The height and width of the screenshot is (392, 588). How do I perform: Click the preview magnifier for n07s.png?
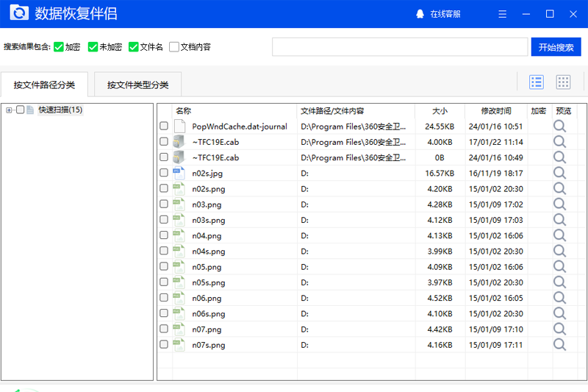559,345
